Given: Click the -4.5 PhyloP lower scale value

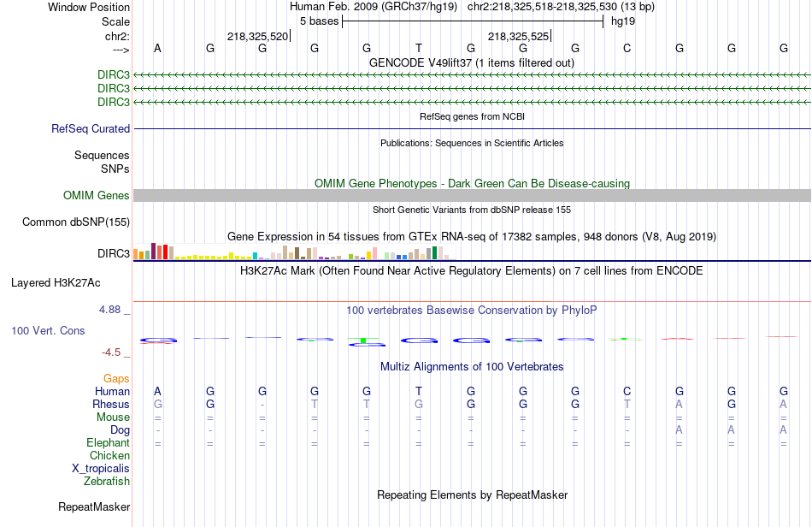Looking at the screenshot, I should [111, 352].
